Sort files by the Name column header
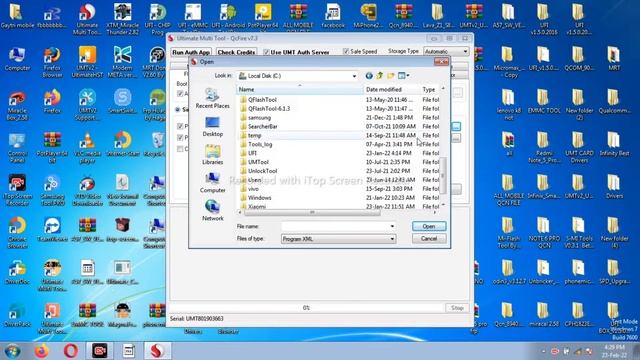The image size is (640, 360). click(300, 89)
